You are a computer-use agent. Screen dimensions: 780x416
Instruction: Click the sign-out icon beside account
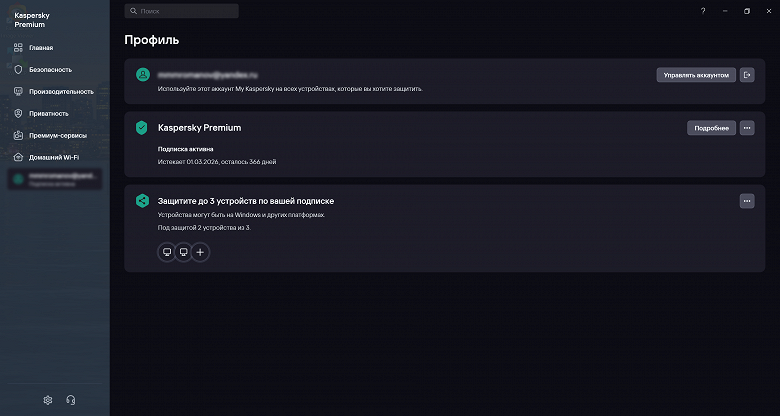tap(747, 75)
